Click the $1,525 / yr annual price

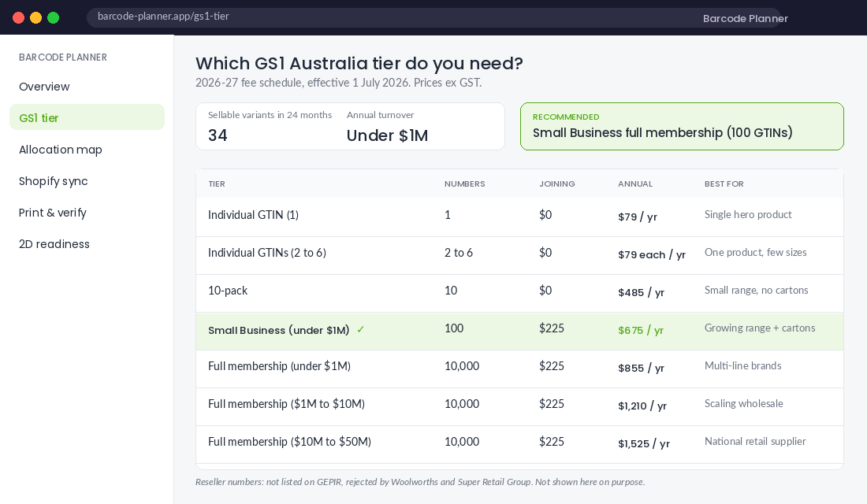644,444
